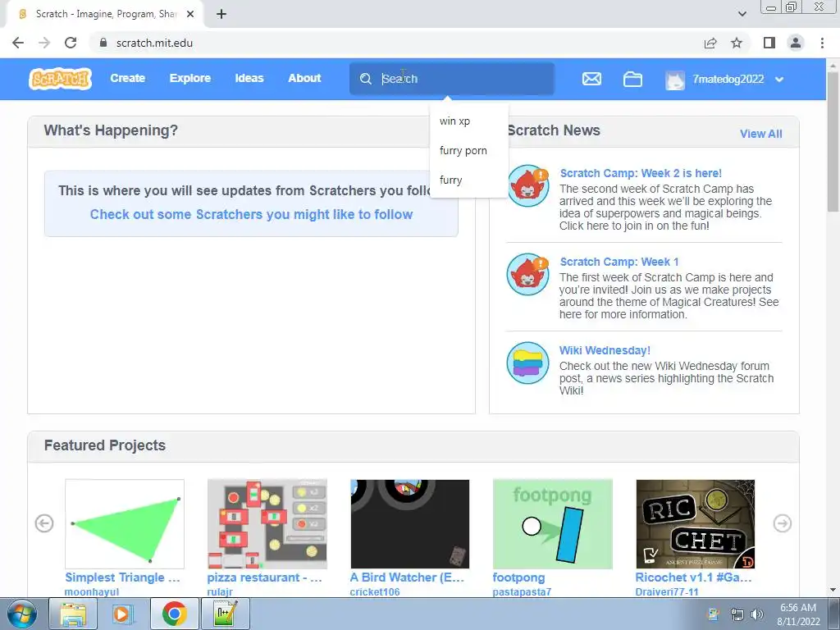Switch to the Scratch browser tab
Viewport: 840px width, 630px height.
105,14
